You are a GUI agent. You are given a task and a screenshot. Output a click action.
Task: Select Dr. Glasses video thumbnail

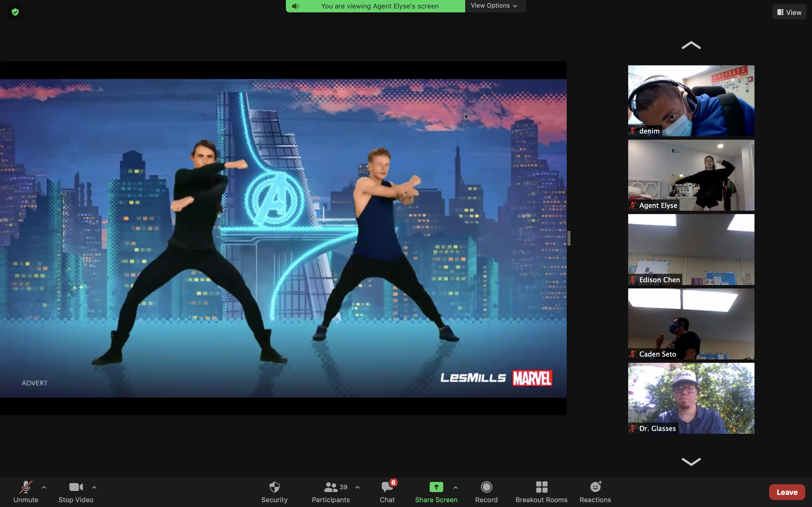tap(691, 398)
